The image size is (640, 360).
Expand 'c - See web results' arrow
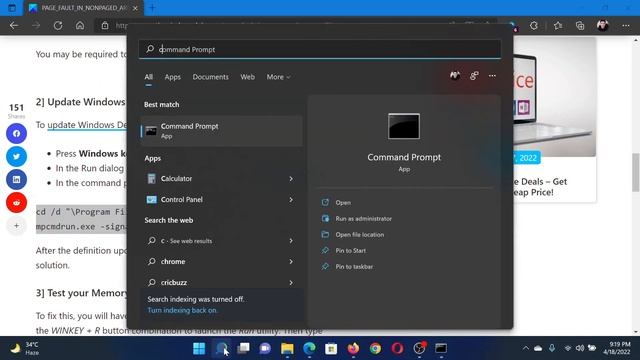click(x=291, y=241)
